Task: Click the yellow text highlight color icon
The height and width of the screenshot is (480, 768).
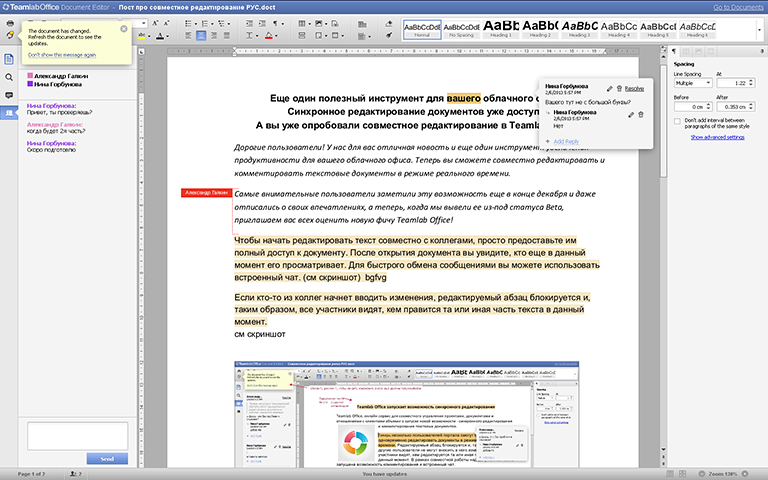Action: click(142, 35)
